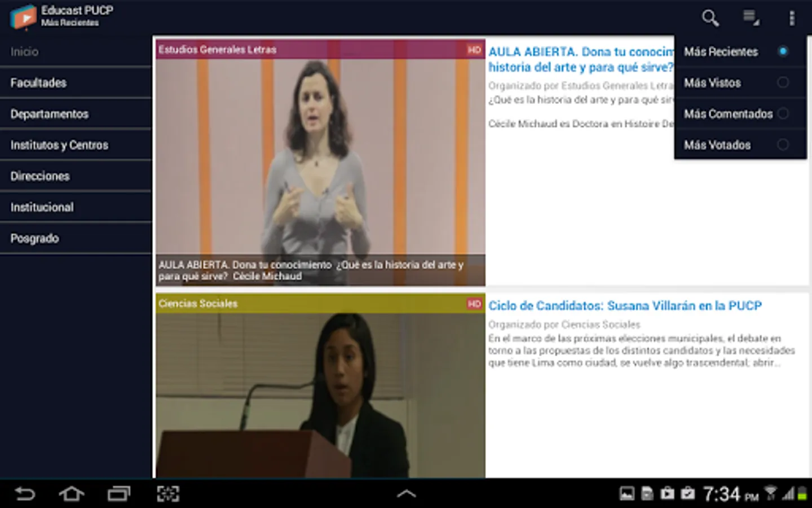Open Institutos y Centros section
The width and height of the screenshot is (812, 508).
coord(76,144)
